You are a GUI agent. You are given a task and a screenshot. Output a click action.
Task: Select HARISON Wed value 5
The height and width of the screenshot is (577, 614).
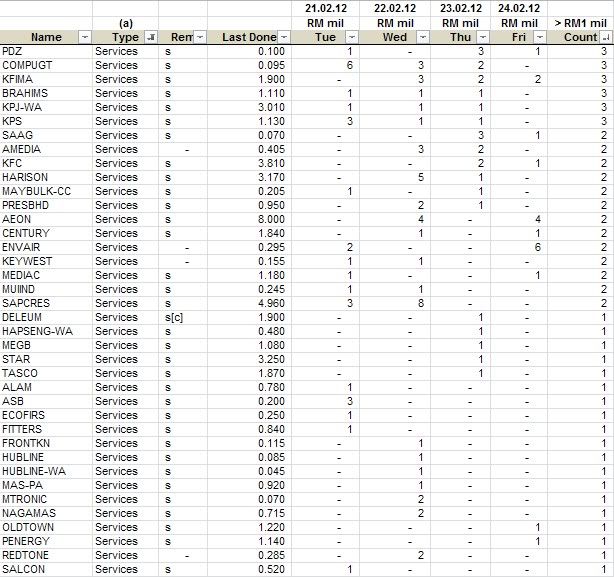pos(395,177)
